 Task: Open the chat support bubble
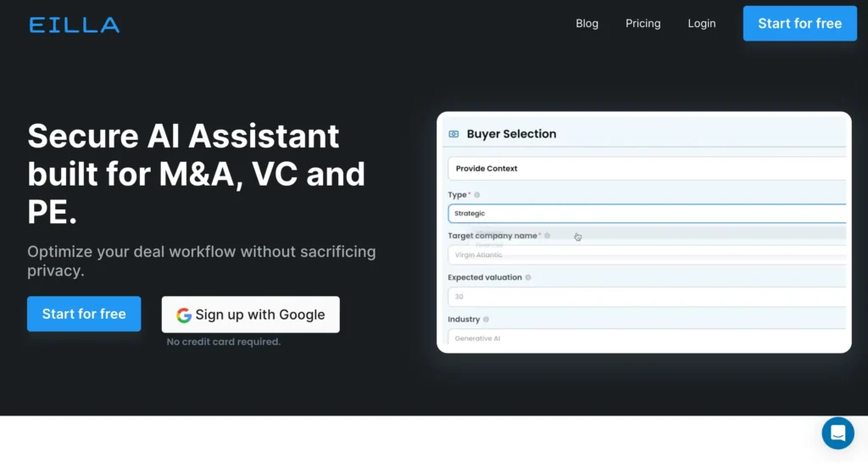[x=837, y=433]
